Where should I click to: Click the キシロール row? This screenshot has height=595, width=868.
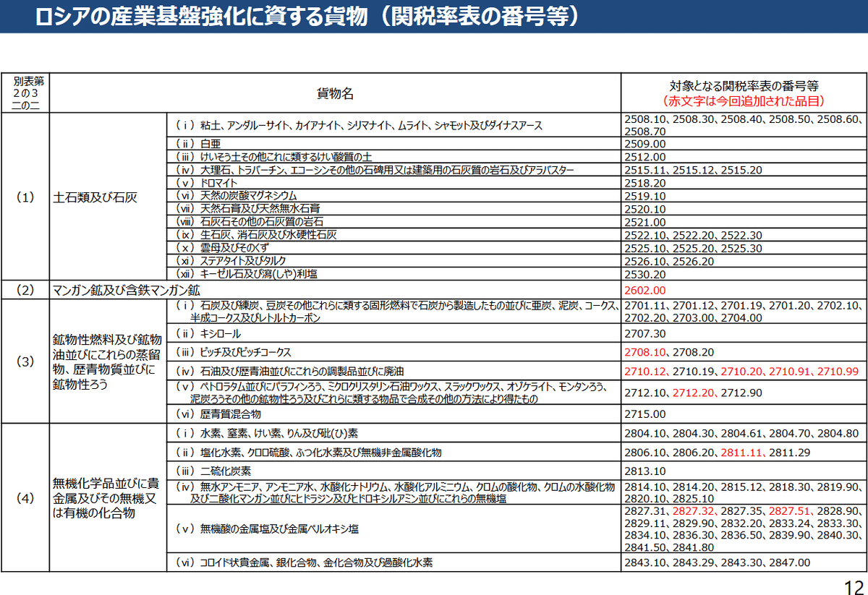(393, 334)
